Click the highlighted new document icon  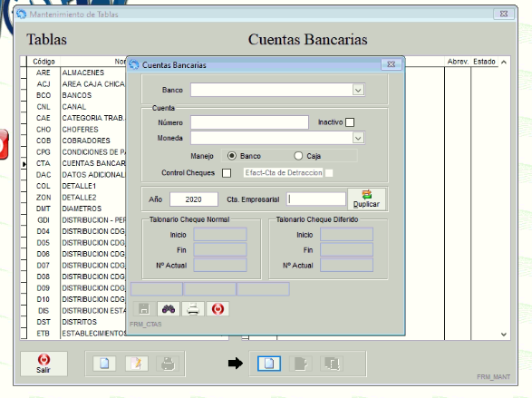(x=269, y=364)
